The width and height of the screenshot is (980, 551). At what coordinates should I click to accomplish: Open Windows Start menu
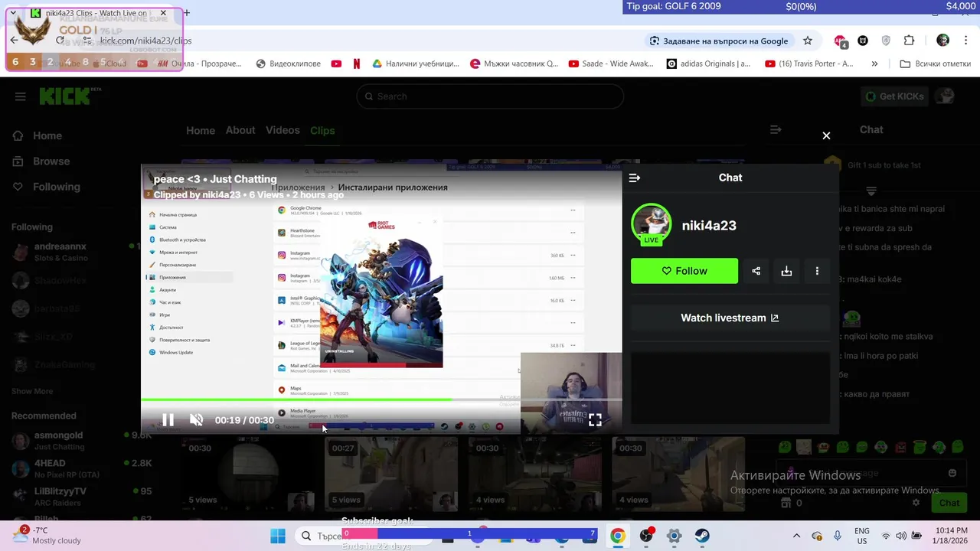point(278,536)
